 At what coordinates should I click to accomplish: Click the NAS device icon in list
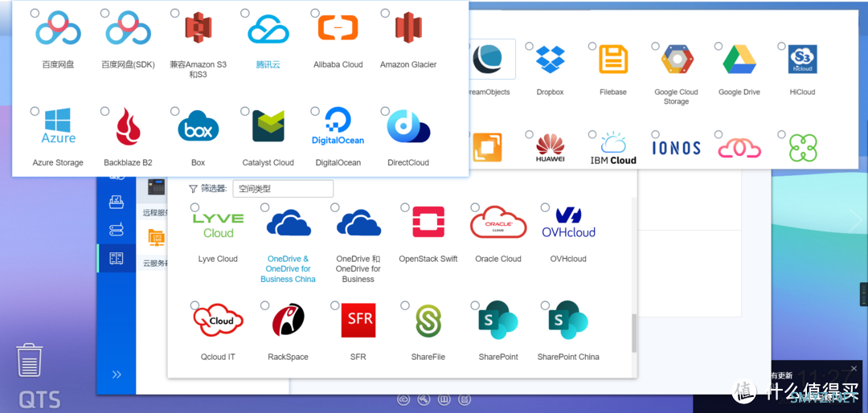156,186
